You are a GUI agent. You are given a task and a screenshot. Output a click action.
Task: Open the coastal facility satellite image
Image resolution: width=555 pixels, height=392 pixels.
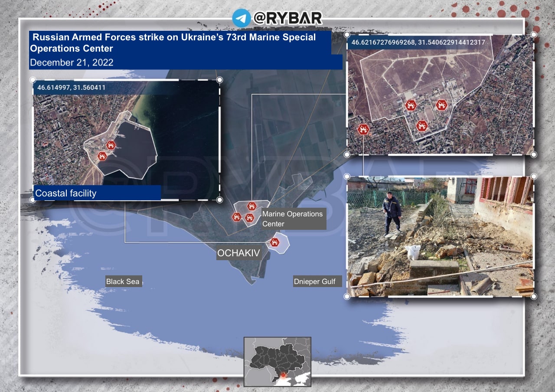point(126,140)
